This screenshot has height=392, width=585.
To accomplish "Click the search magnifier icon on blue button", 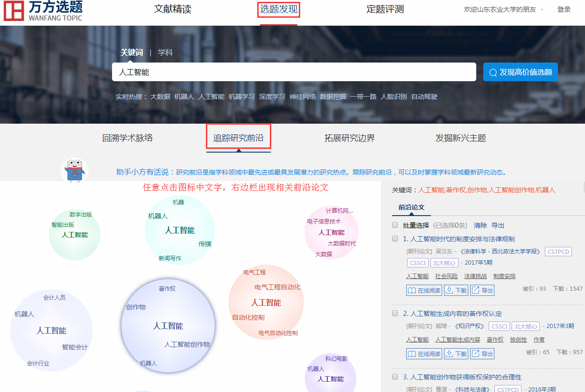I will point(493,72).
